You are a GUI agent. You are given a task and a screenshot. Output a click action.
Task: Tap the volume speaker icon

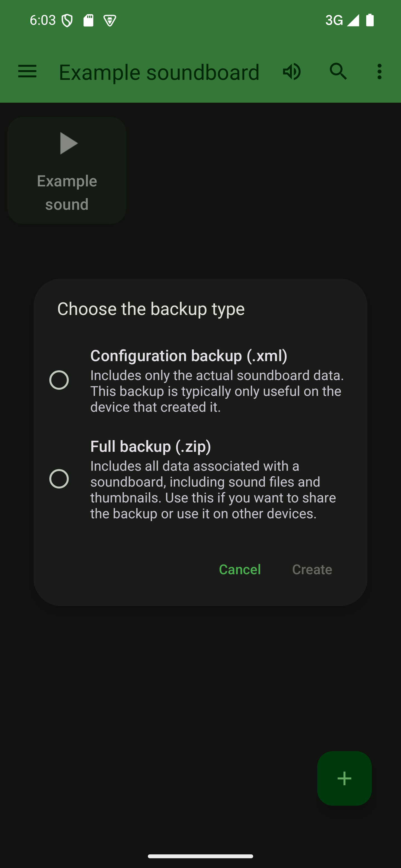(292, 72)
